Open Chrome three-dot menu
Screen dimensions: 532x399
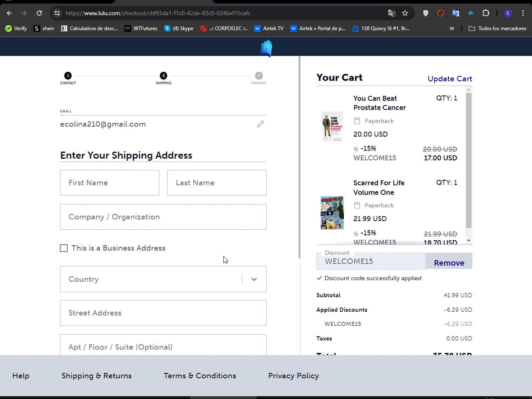523,13
